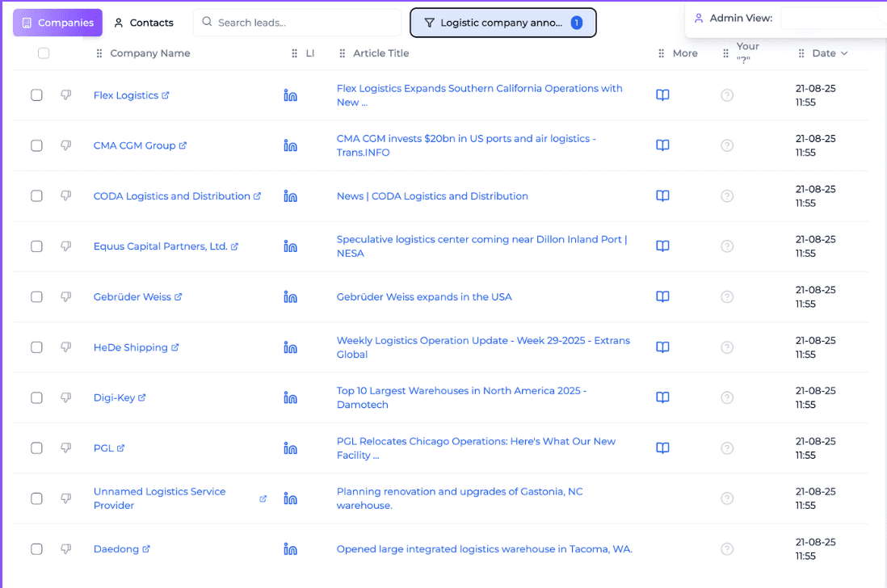Switch to the Contacts tab
This screenshot has height=588, width=887.
click(x=144, y=23)
